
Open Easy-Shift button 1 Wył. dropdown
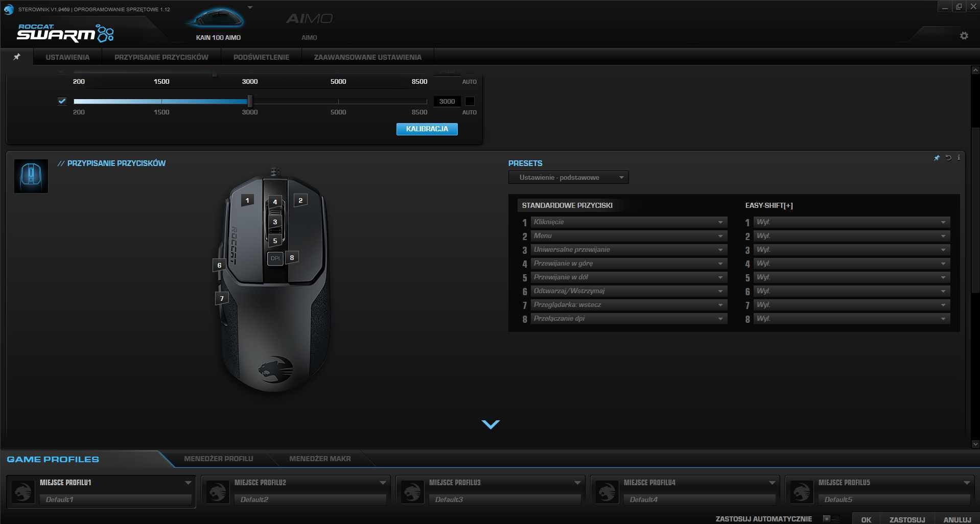coord(852,222)
